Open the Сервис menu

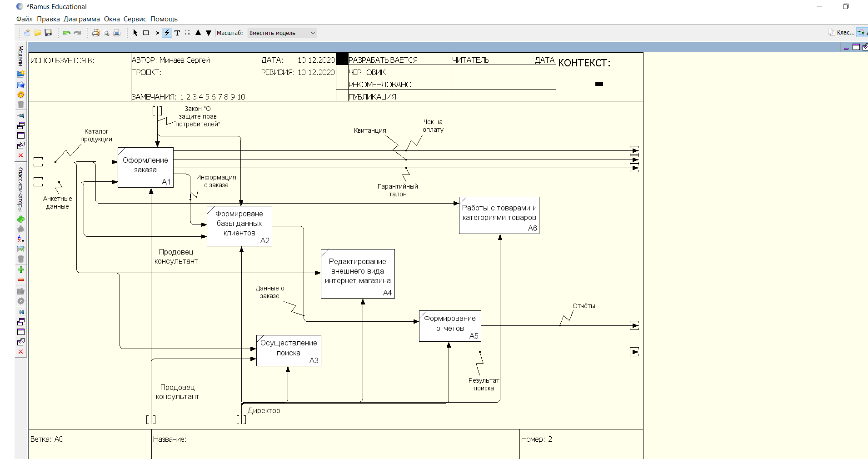pyautogui.click(x=135, y=19)
